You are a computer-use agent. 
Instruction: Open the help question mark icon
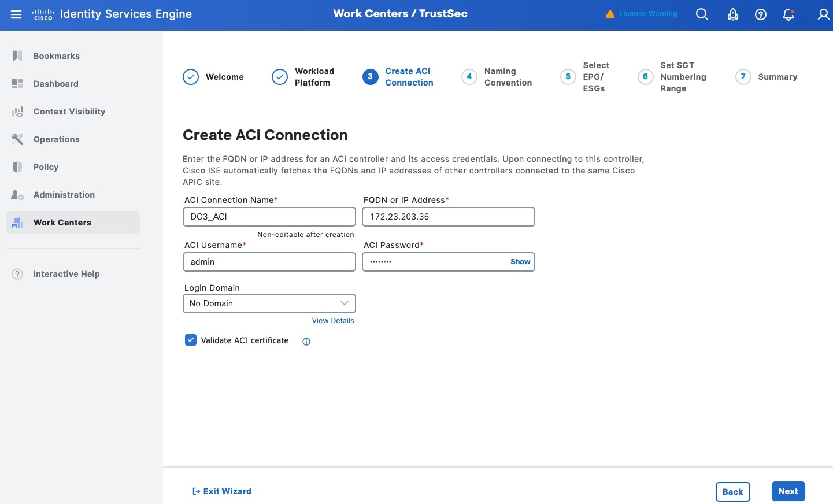pyautogui.click(x=761, y=14)
